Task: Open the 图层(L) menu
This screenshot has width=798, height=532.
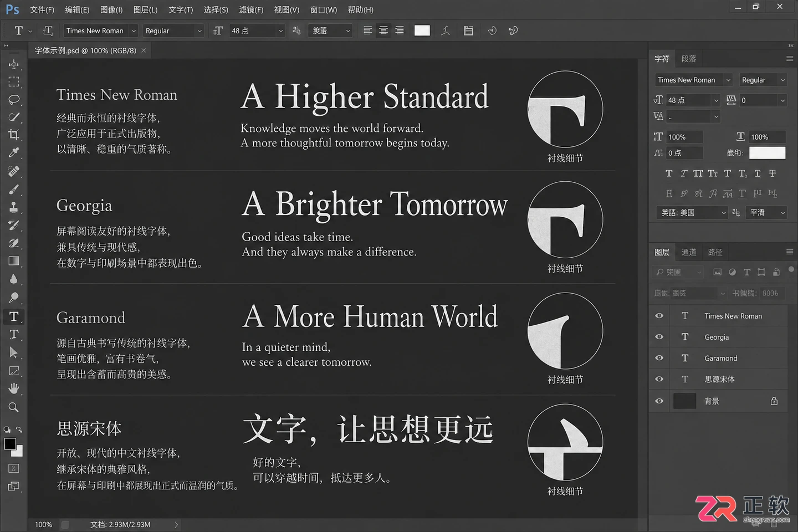Action: [145, 9]
